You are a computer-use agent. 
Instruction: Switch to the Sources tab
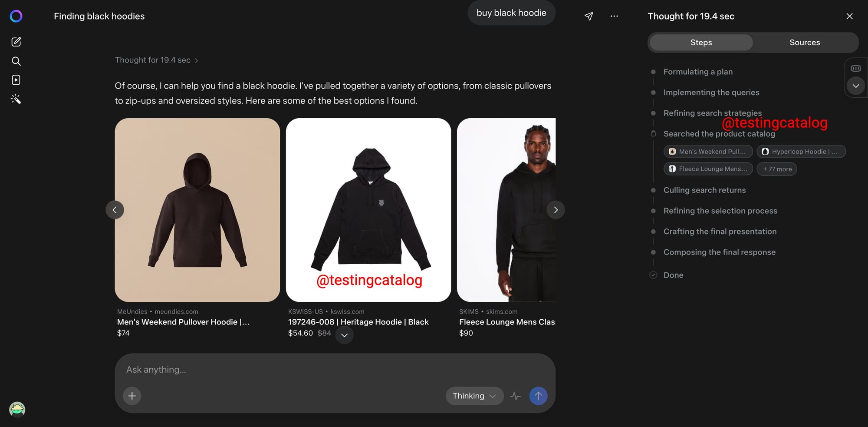point(805,42)
